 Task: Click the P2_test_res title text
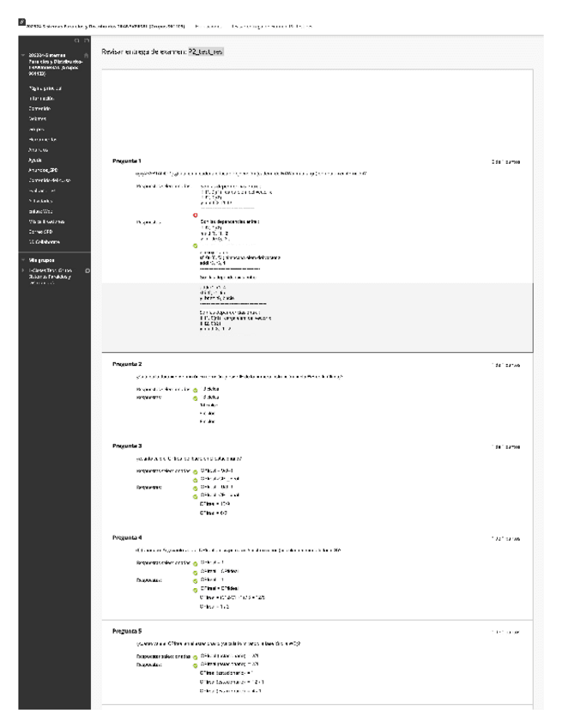206,52
